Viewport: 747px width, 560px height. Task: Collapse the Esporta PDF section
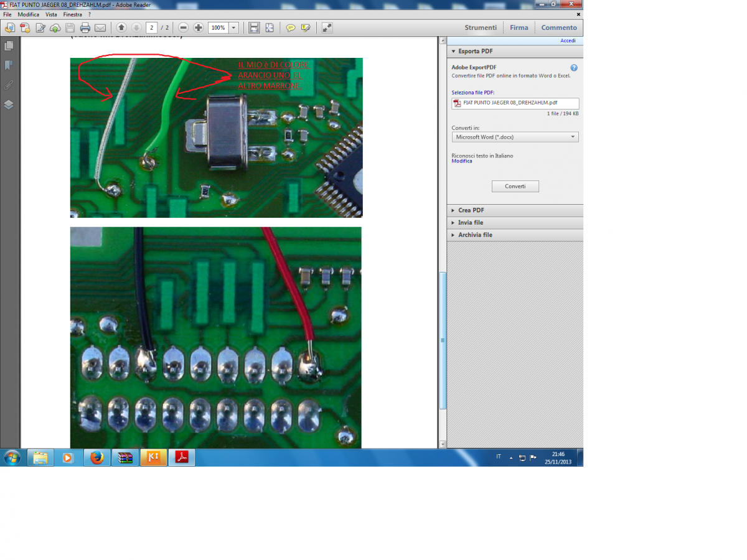pos(515,51)
